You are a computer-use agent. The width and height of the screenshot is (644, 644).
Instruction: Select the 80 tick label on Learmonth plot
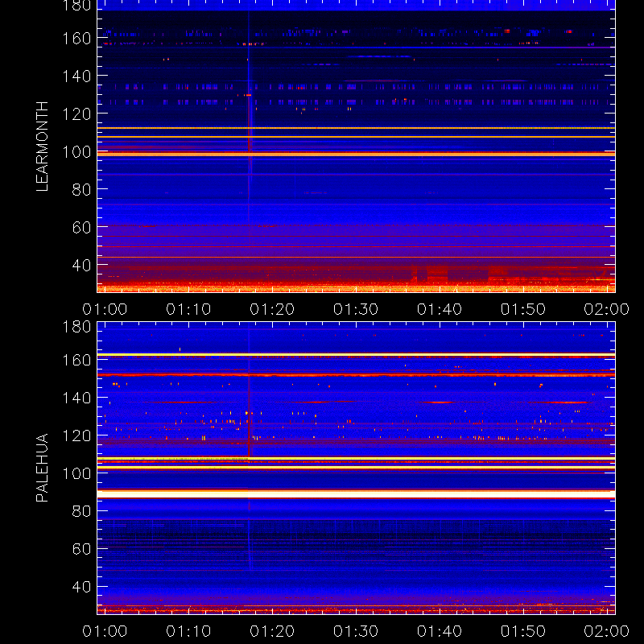click(x=82, y=190)
